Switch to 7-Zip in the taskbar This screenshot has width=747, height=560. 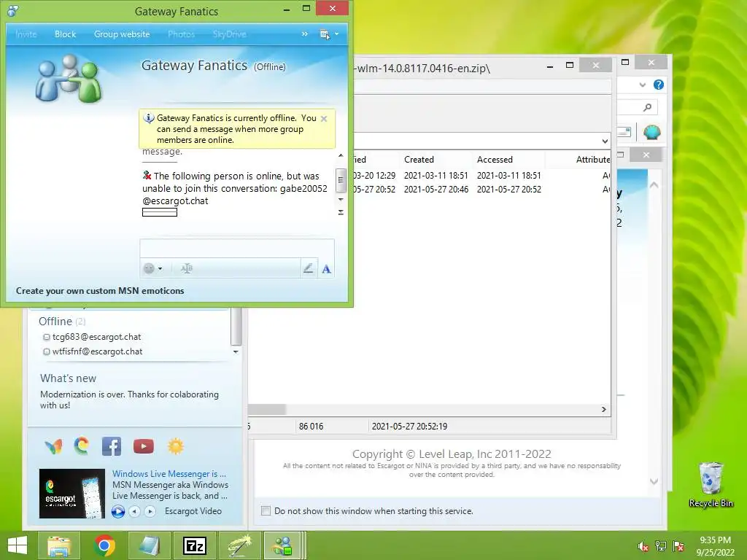pos(195,545)
